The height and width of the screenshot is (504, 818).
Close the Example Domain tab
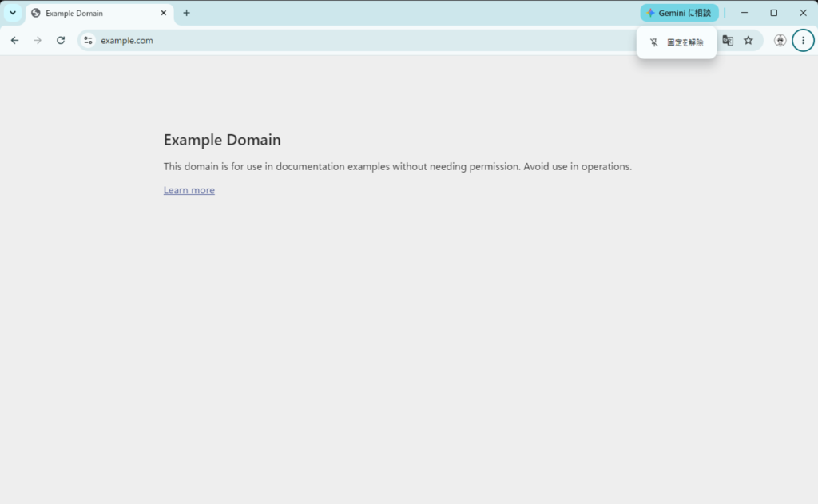click(163, 13)
